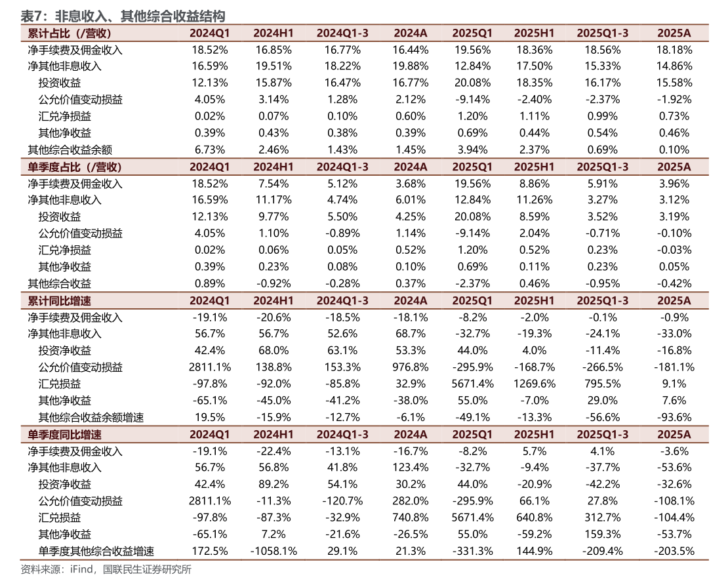Select the growth figure -20.6%
The width and height of the screenshot is (728, 585).
coord(273,317)
